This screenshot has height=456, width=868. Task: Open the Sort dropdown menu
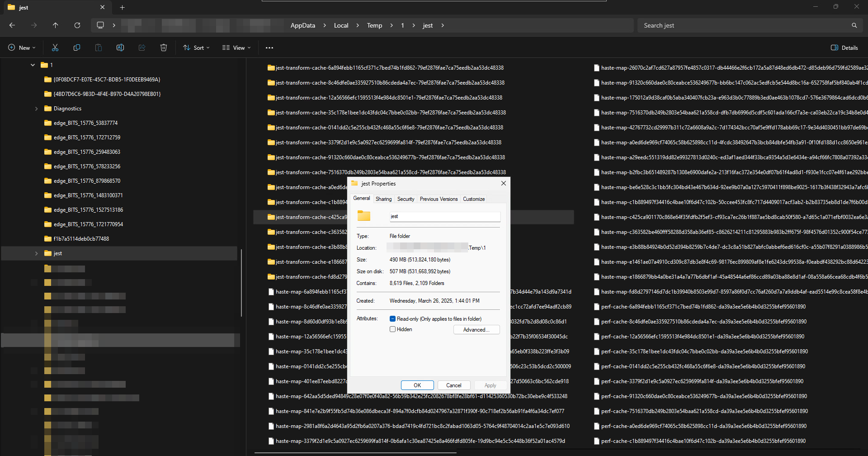point(196,47)
